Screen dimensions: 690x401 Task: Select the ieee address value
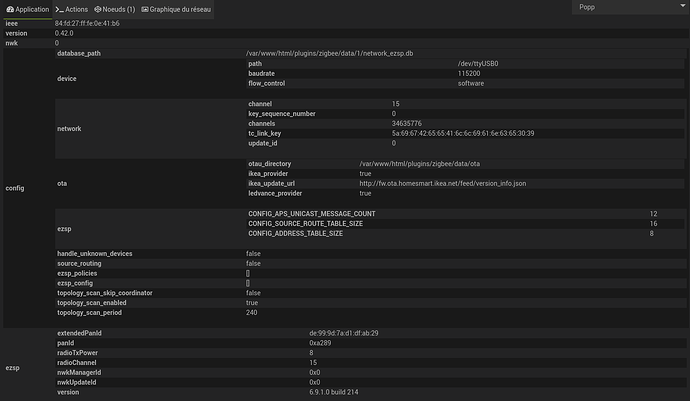click(87, 22)
